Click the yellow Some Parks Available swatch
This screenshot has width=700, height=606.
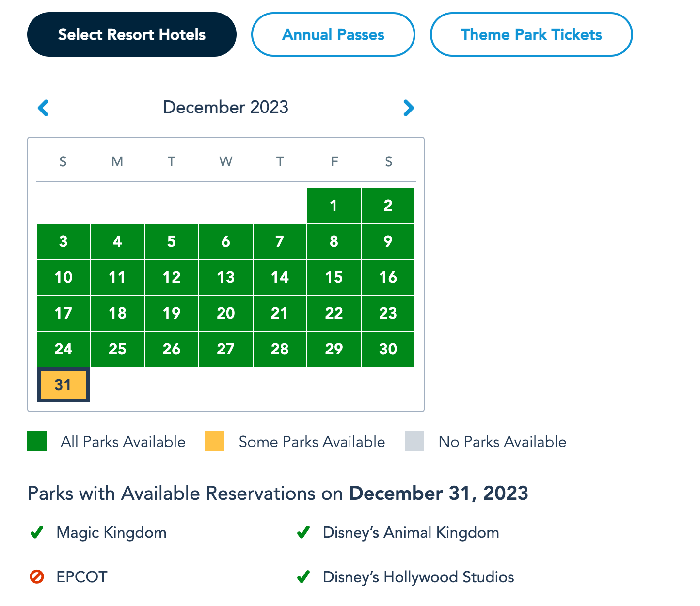click(215, 442)
